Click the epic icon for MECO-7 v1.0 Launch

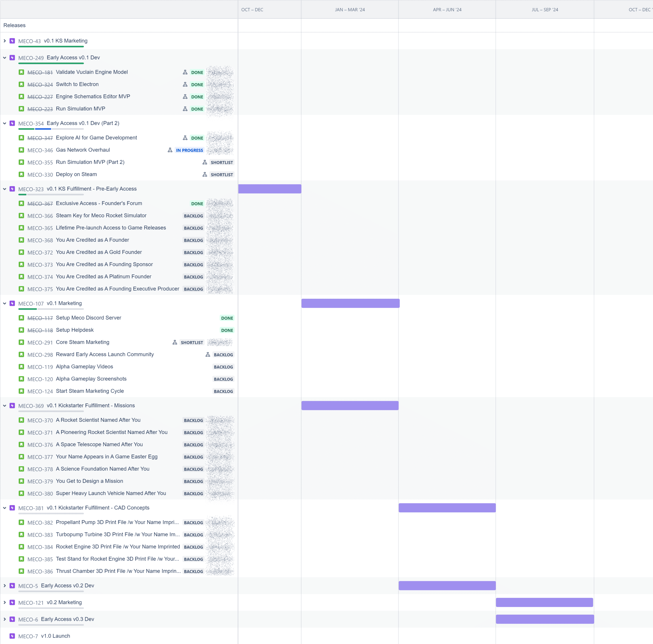[x=12, y=636]
